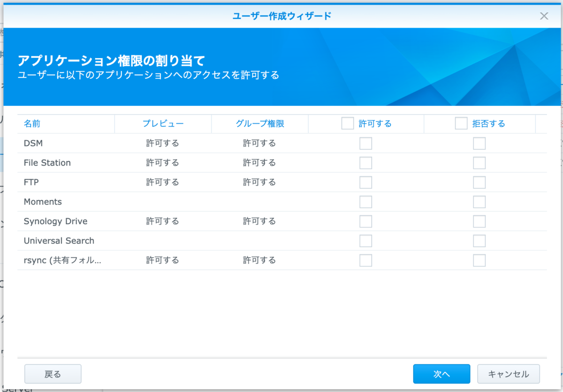The image size is (563, 392).
Task: Allow access for Universal Search
Action: 366,241
